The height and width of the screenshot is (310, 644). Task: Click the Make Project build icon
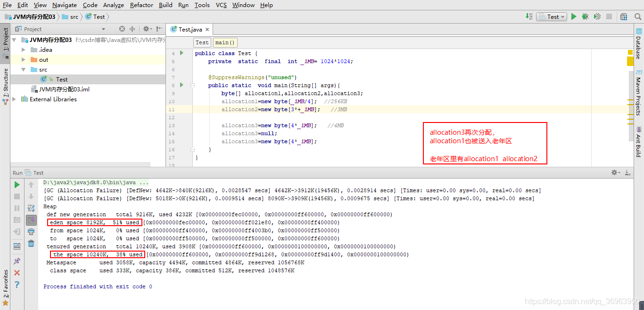pyautogui.click(x=529, y=16)
